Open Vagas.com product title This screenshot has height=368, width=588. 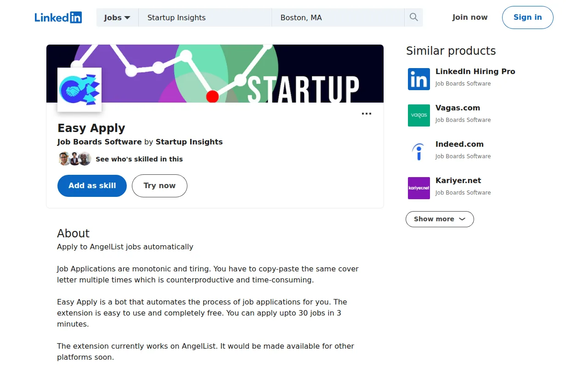[458, 108]
